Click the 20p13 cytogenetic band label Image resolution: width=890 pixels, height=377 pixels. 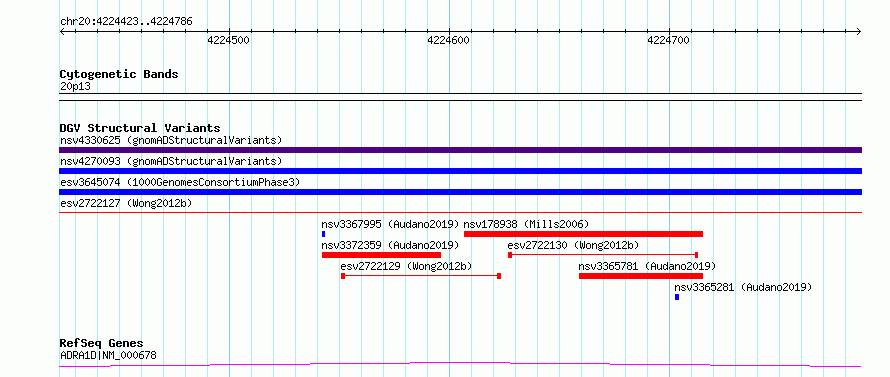tap(75, 87)
